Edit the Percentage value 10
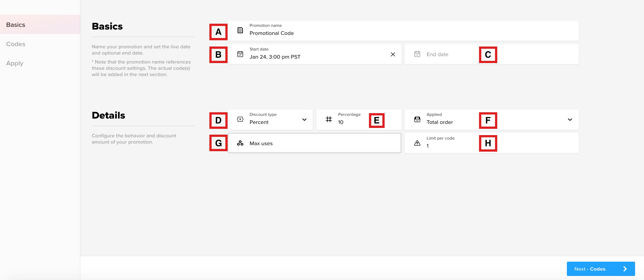This screenshot has width=644, height=280. (358, 119)
